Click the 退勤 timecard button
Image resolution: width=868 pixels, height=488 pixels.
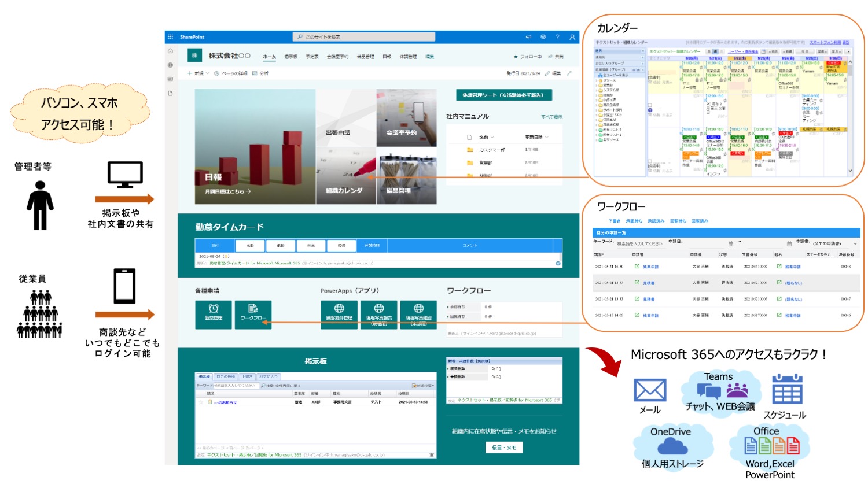pyautogui.click(x=280, y=246)
